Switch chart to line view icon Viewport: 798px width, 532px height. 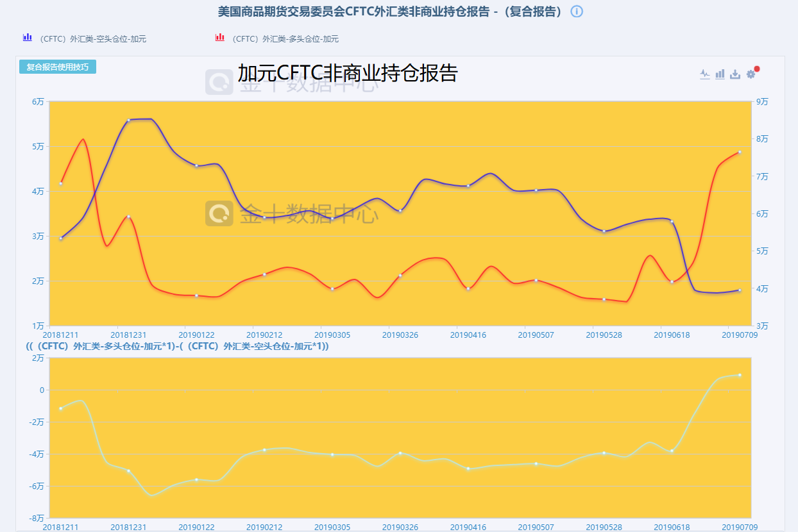coord(705,74)
